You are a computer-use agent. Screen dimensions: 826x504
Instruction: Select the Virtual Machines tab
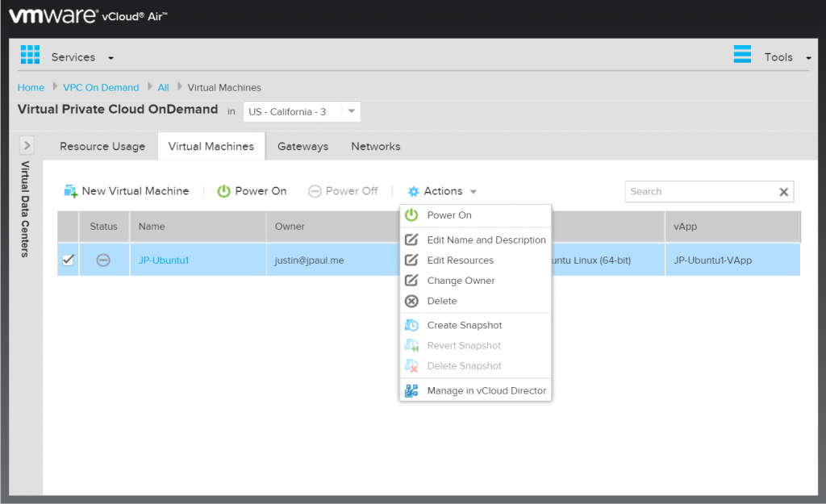pyautogui.click(x=211, y=147)
